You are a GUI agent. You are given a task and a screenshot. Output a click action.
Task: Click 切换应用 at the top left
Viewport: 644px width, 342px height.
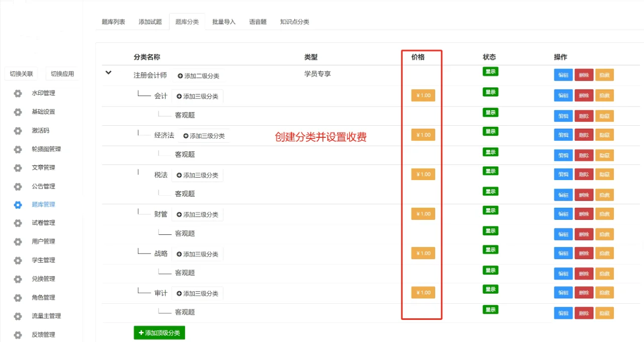tap(63, 73)
